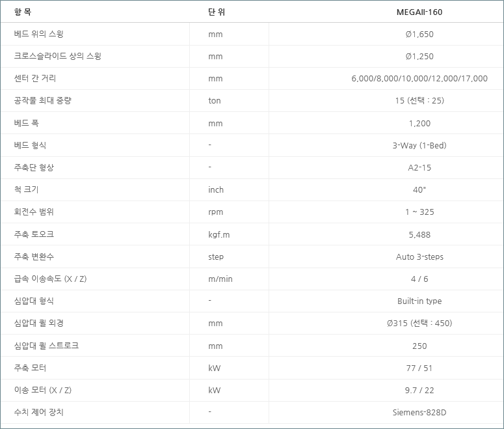Select the Siemens-828D controller value
Image resolution: width=504 pixels, height=429 pixels.
419,412
